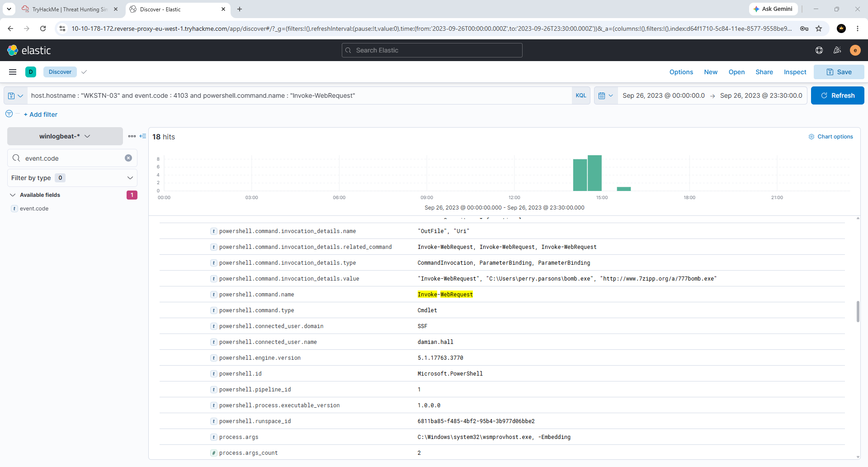This screenshot has height=467, width=868.
Task: Open the browser three-dot menu
Action: tap(858, 29)
